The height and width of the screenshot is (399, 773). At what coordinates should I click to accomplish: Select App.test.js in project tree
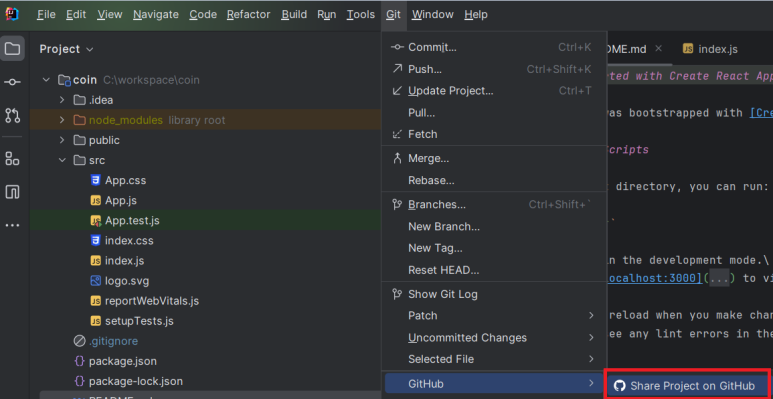tap(132, 221)
